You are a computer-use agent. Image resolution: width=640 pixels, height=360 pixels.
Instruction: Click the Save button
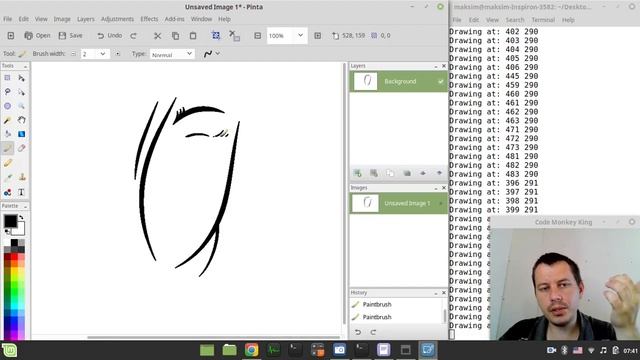coord(71,36)
